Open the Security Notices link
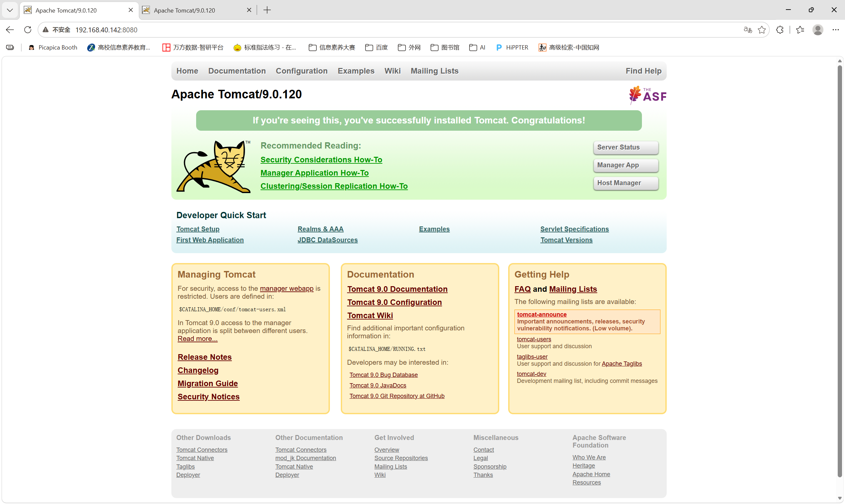 point(209,397)
